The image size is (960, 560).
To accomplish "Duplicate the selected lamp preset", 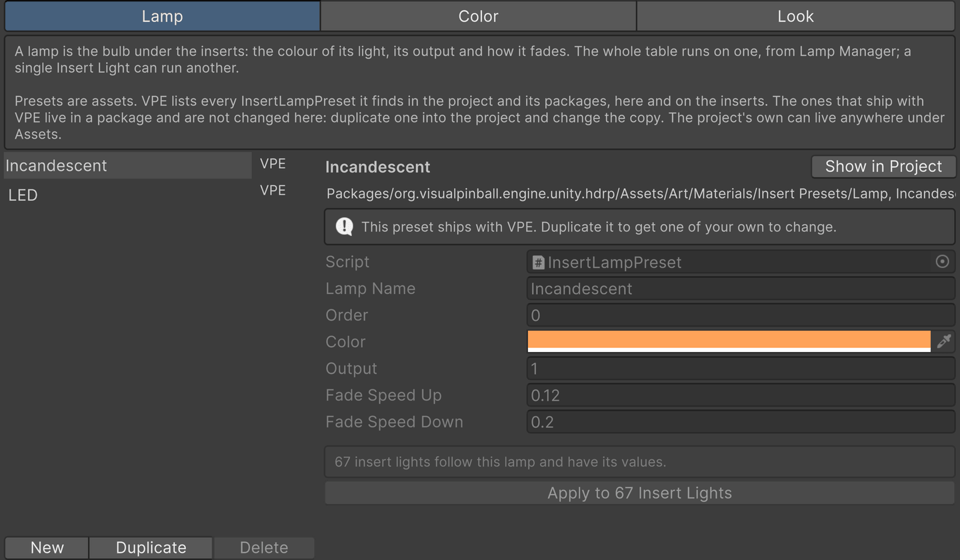I will [x=151, y=548].
